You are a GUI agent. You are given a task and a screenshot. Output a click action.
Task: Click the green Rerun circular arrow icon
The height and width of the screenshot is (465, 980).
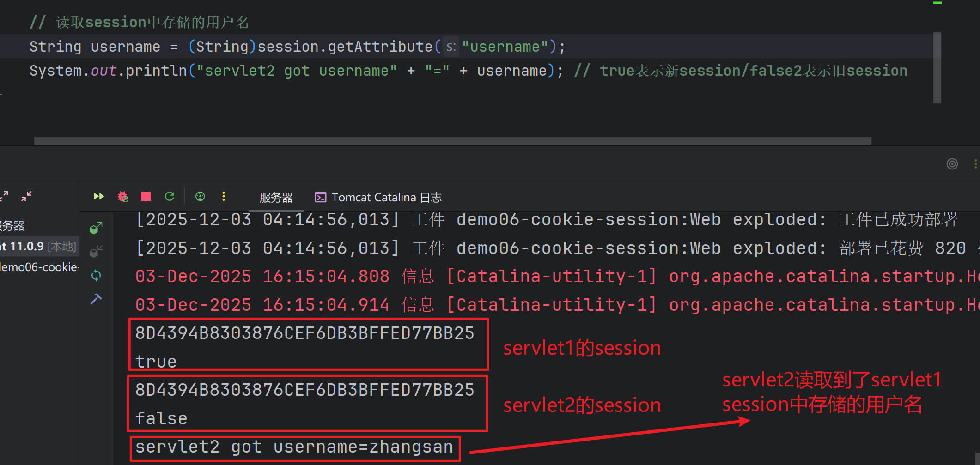(x=169, y=196)
